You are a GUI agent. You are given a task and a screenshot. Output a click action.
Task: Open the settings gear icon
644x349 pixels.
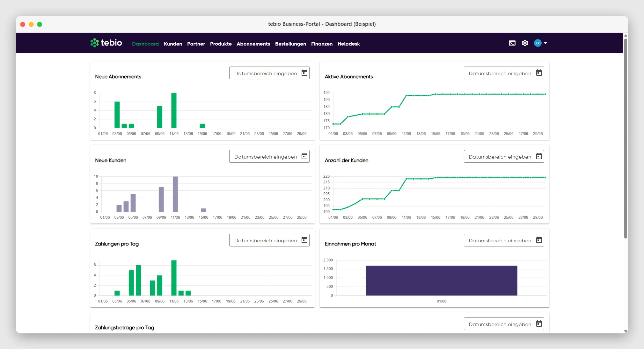(x=525, y=43)
